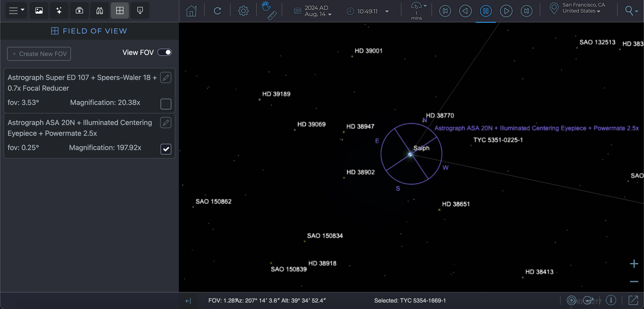
Task: Click the refresh/reset arrow icon
Action: coord(217,11)
